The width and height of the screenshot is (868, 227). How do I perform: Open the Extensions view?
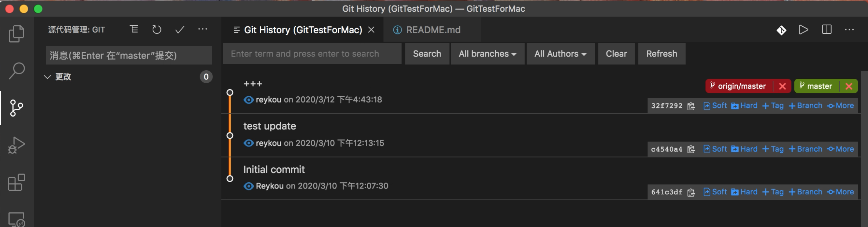pyautogui.click(x=16, y=182)
